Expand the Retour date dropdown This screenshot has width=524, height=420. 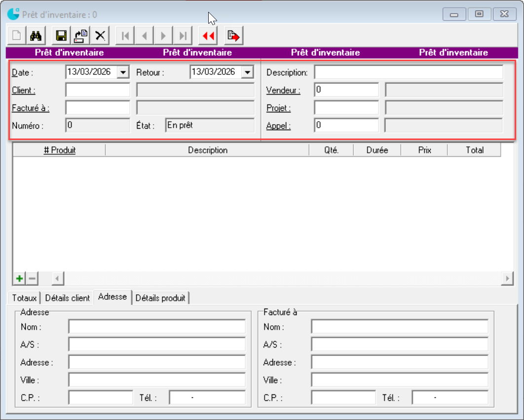point(247,72)
